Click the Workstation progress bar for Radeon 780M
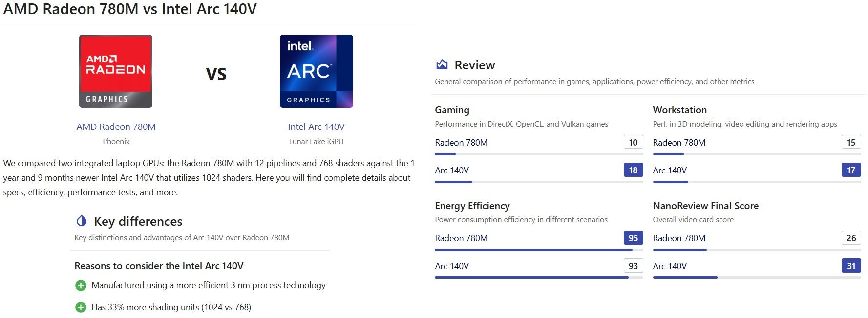 [x=757, y=154]
